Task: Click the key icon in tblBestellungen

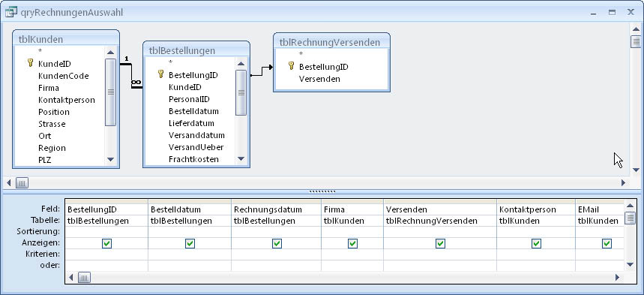Action: click(x=161, y=74)
